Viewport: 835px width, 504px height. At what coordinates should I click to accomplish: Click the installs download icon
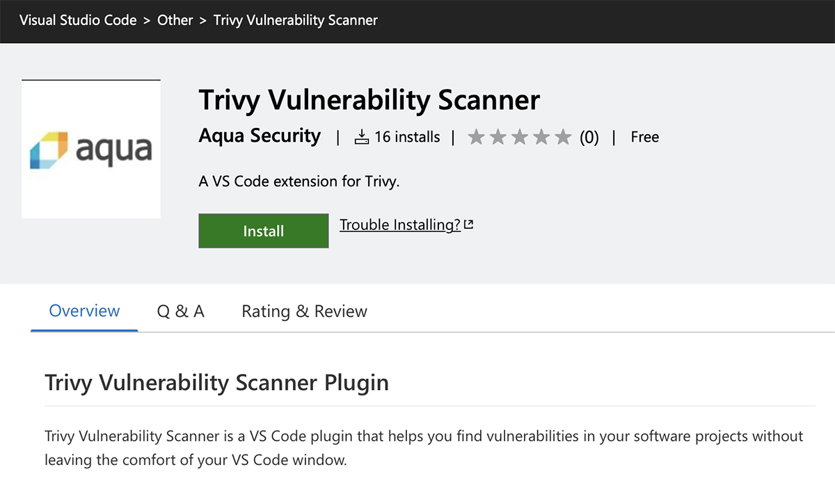(x=361, y=137)
